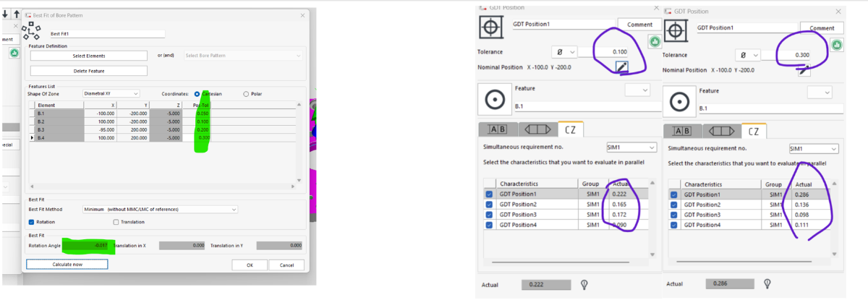Click down arrow at top-left toolbar
This screenshot has width=868, height=300.
point(5,13)
